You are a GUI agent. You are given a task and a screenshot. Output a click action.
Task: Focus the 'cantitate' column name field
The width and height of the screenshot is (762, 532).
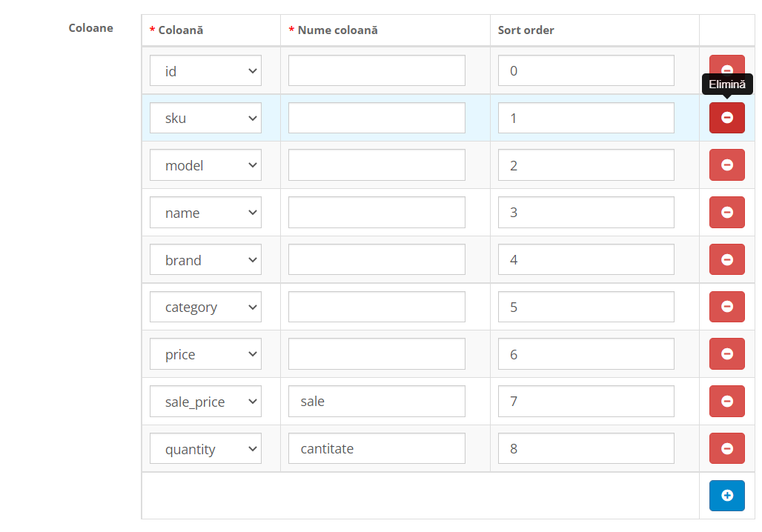(x=377, y=449)
